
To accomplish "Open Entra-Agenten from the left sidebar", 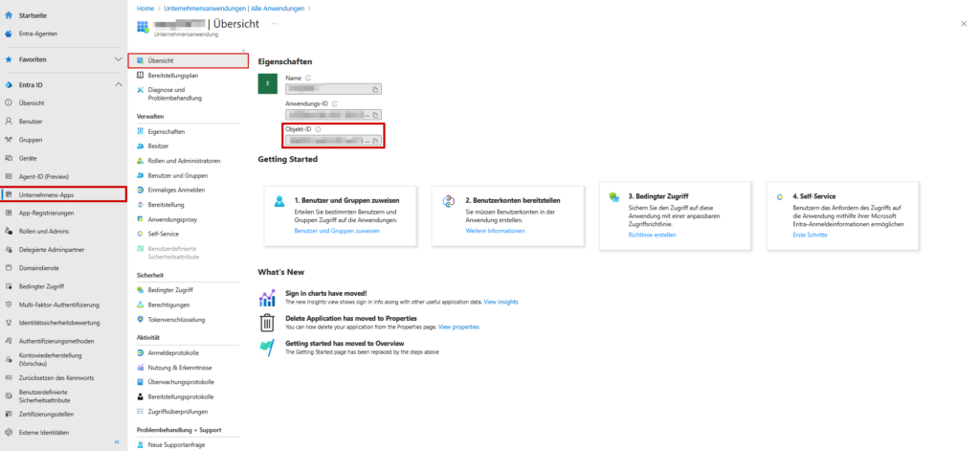I will pos(36,34).
